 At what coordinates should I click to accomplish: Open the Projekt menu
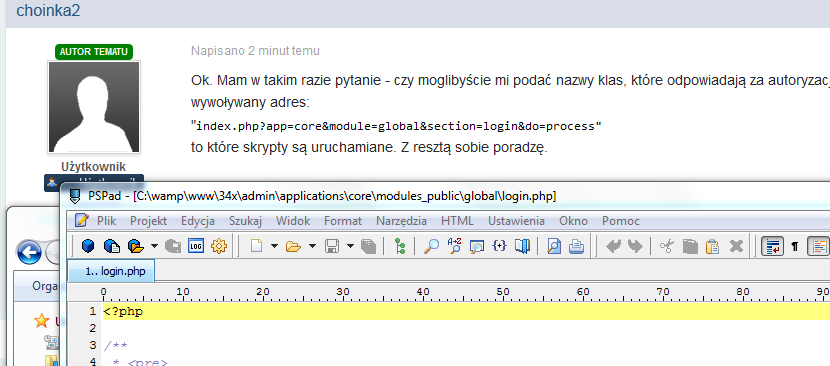[148, 221]
